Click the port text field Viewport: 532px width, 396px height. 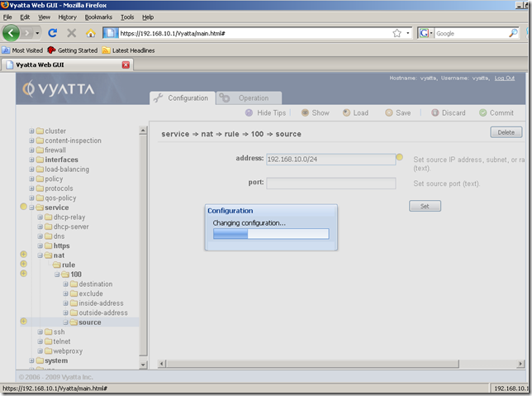(x=330, y=183)
